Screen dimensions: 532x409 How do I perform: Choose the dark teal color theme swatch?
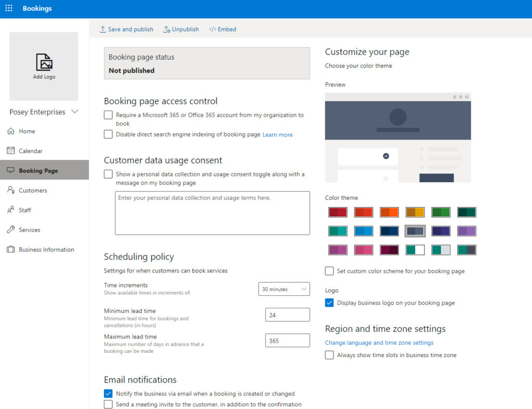coord(467,212)
